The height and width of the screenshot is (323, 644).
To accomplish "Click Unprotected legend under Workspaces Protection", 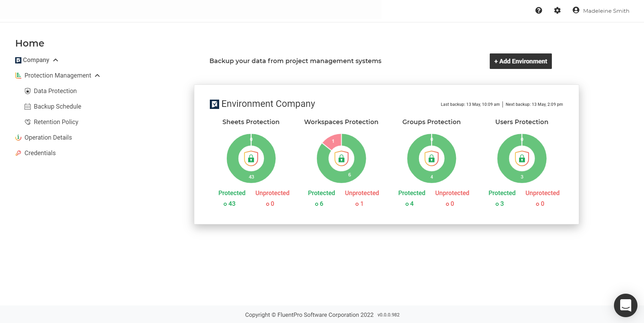I will pos(362,193).
